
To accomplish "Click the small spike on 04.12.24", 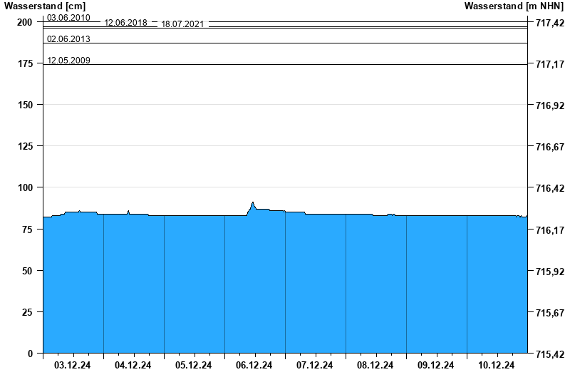I will [x=128, y=211].
